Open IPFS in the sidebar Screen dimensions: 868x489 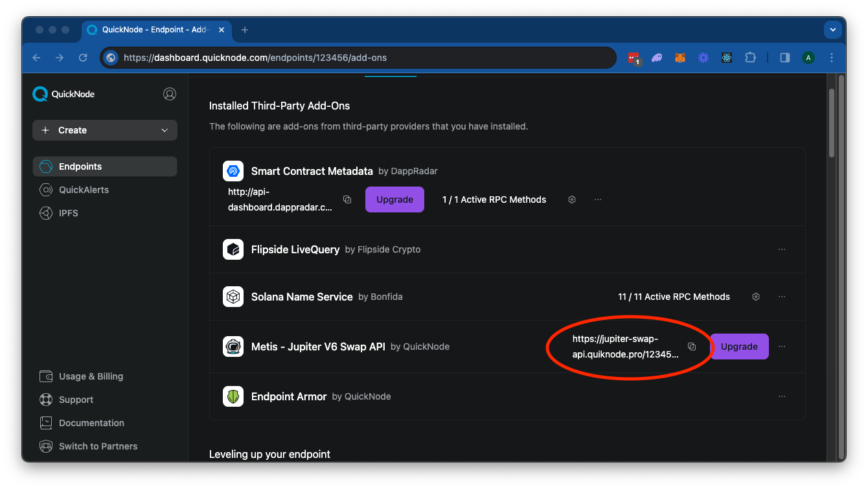68,213
